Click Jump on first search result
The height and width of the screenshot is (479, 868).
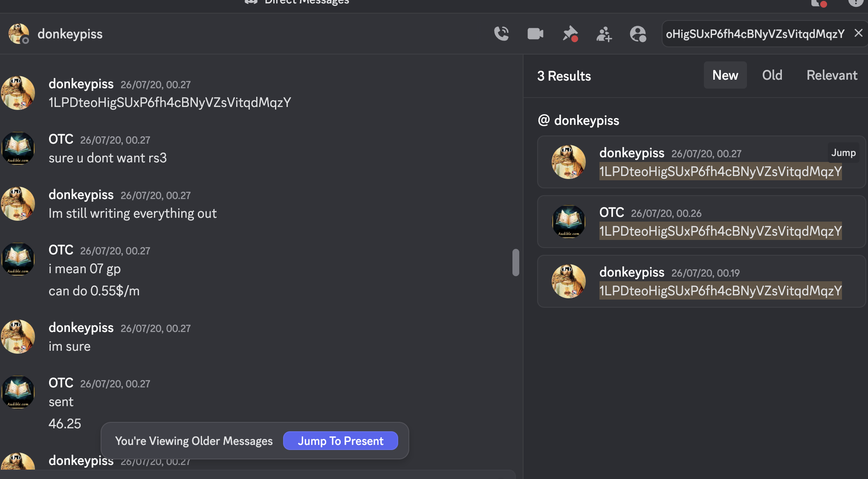[843, 153]
